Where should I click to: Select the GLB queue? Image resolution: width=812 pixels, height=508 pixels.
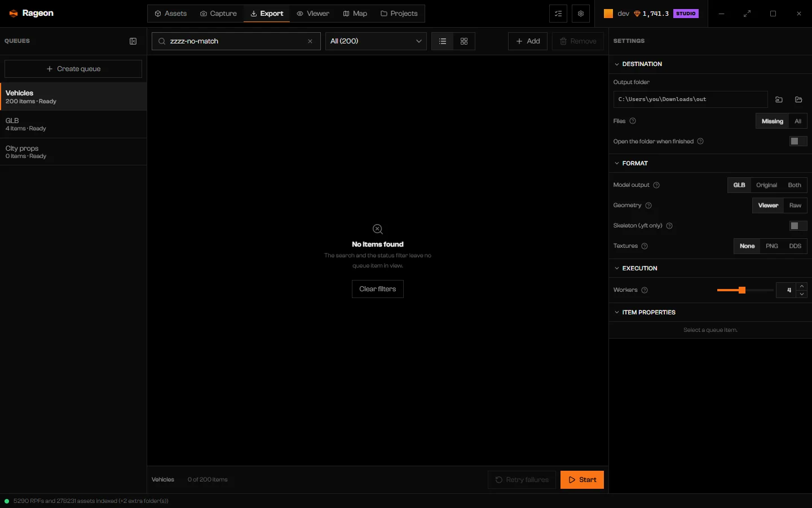tap(73, 124)
